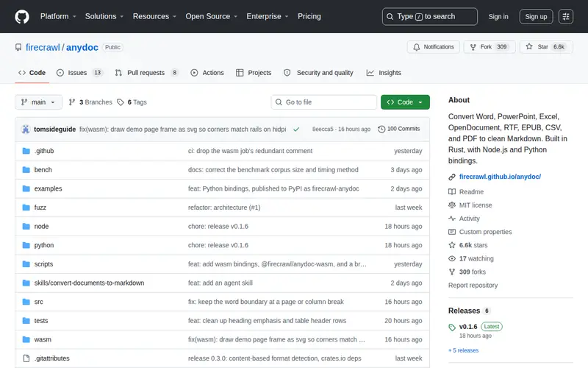The width and height of the screenshot is (588, 368).
Task: Click the skills/convert-documents-to-markdown folder icon
Action: 26,283
